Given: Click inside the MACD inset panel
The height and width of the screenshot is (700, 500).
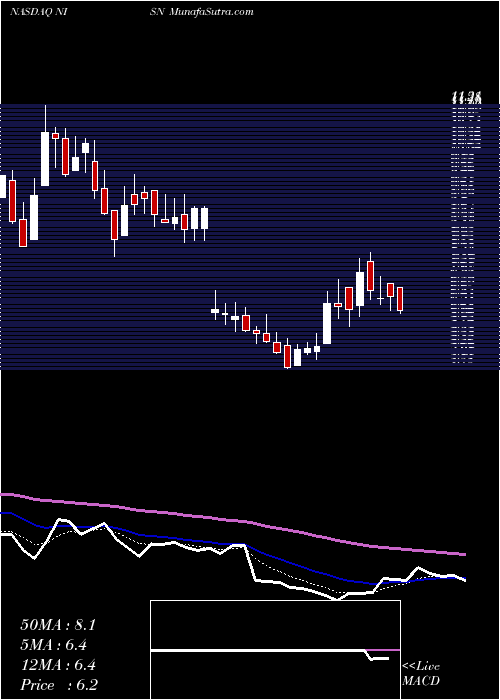Looking at the screenshot, I should click(275, 650).
